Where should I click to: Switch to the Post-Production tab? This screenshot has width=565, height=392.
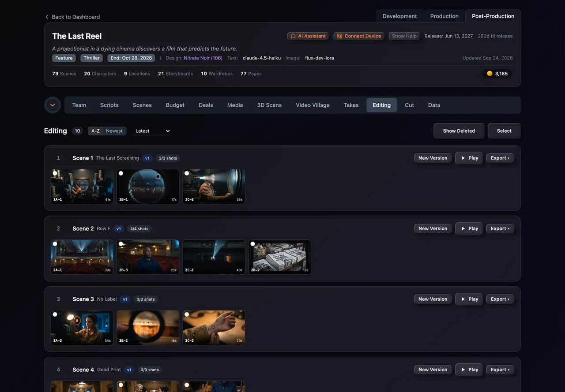[x=493, y=16]
